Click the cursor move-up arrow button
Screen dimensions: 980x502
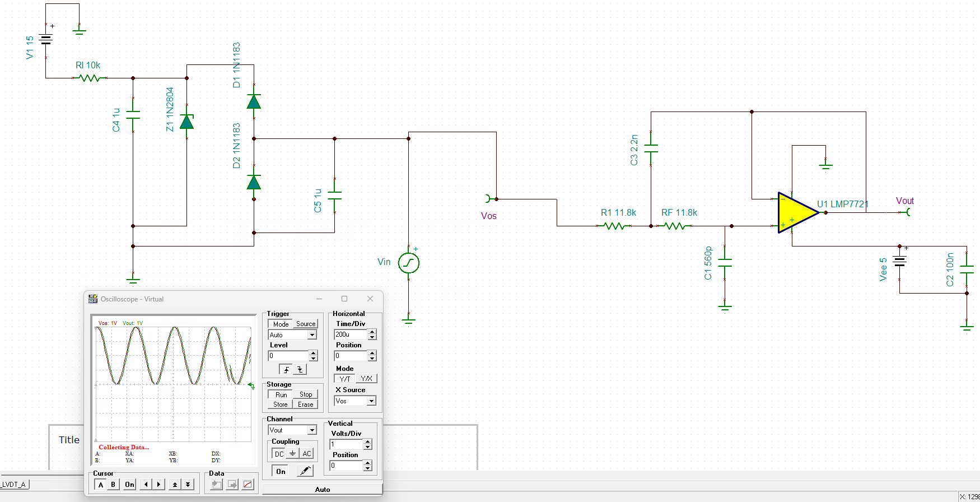pyautogui.click(x=175, y=484)
